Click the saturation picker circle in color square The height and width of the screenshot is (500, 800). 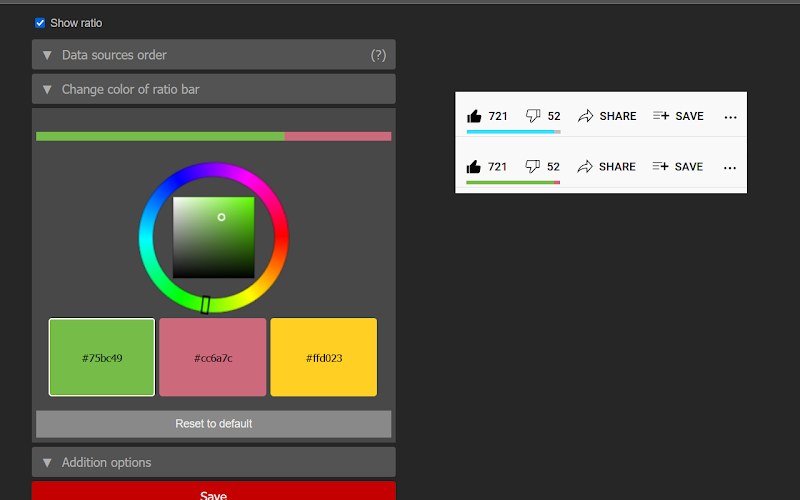point(221,217)
